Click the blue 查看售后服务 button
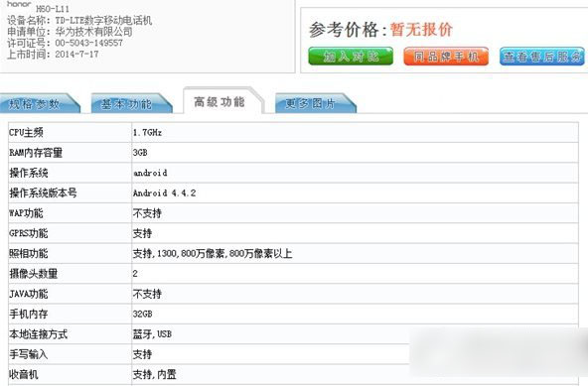 click(542, 57)
